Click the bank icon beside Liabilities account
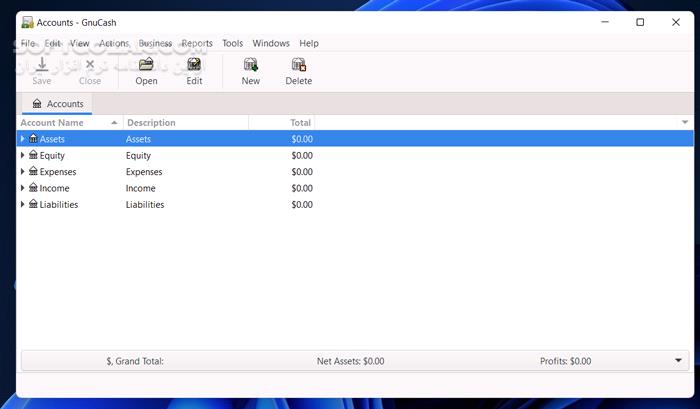 click(33, 205)
